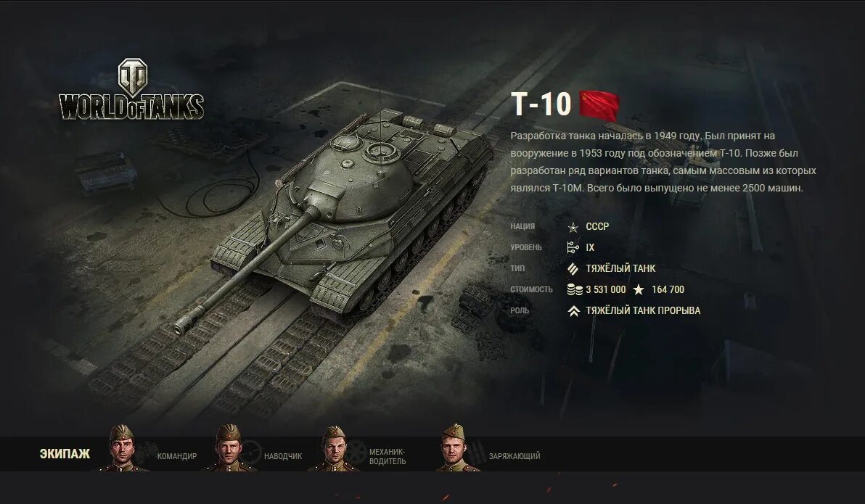Click the heavy tank type icon
865x504 pixels.
[x=573, y=268]
